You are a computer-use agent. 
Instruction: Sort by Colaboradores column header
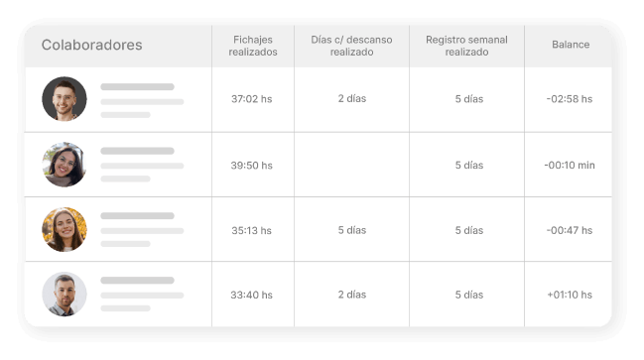click(91, 45)
